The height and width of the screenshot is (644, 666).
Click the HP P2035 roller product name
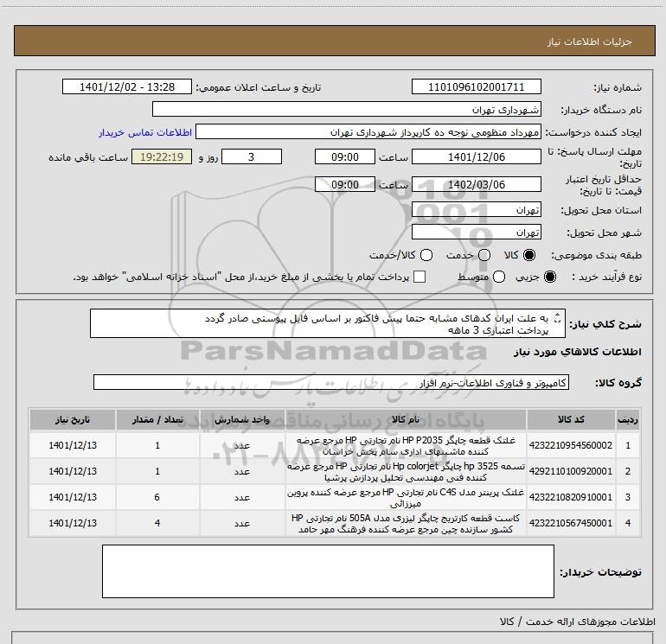[405, 445]
